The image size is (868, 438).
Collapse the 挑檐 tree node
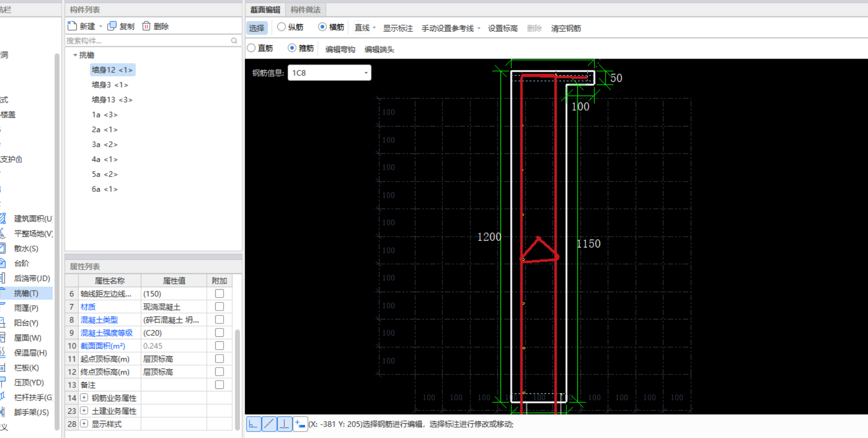[x=75, y=55]
